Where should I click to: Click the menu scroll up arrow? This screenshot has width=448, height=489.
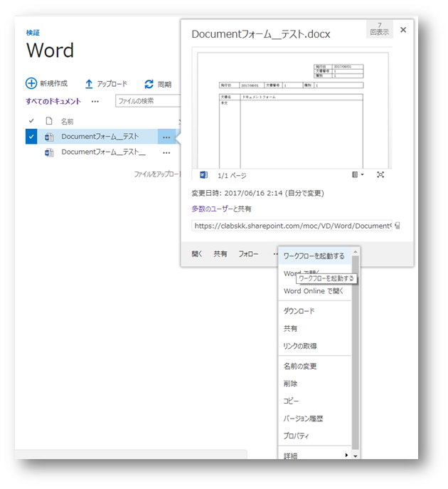[x=356, y=251]
